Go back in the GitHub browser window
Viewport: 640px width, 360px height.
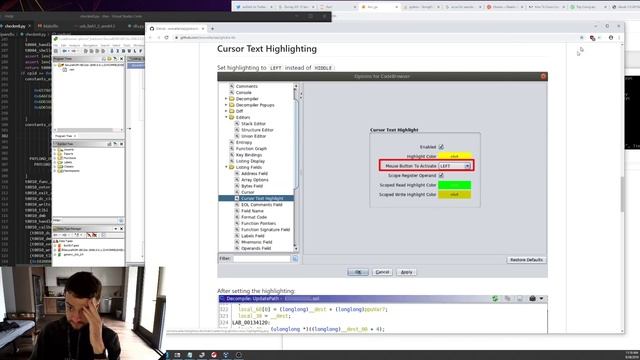[x=150, y=38]
